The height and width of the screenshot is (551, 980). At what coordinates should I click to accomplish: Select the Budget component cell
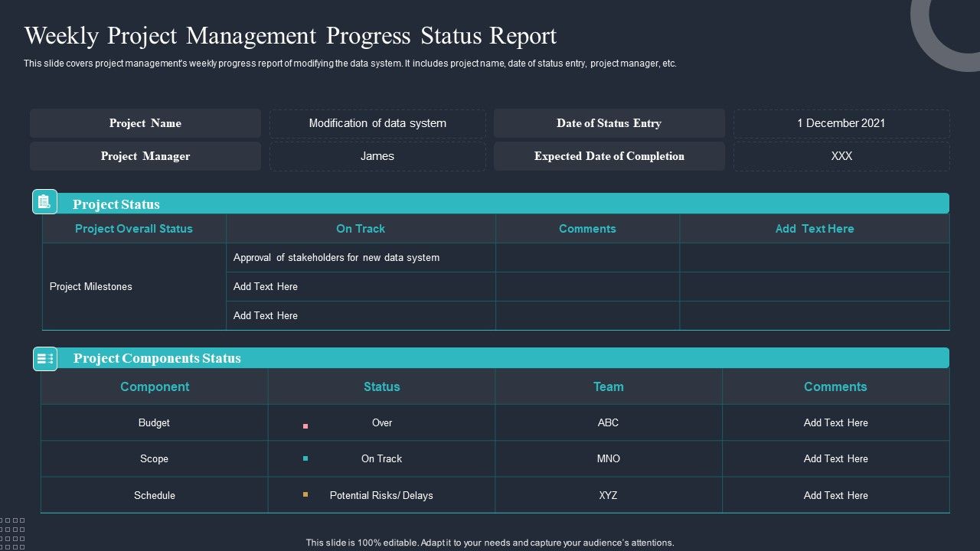click(155, 422)
